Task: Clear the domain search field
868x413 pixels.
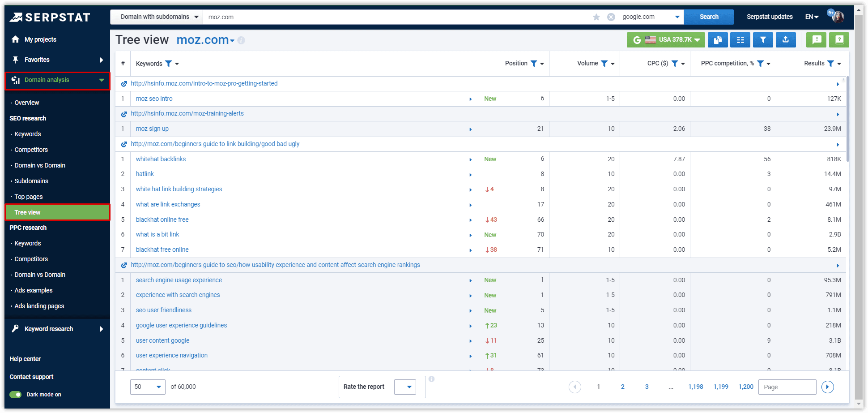Action: pos(611,17)
